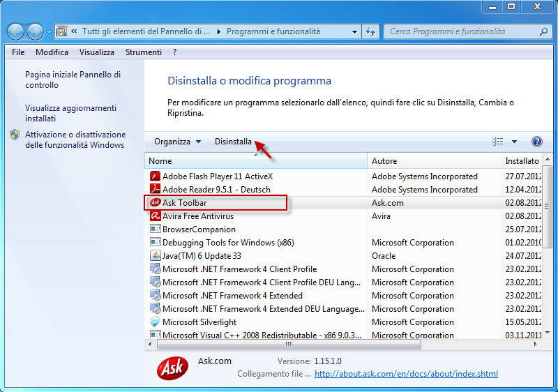This screenshot has height=392, width=558.
Task: Sort by the Nome column header
Action: point(256,161)
